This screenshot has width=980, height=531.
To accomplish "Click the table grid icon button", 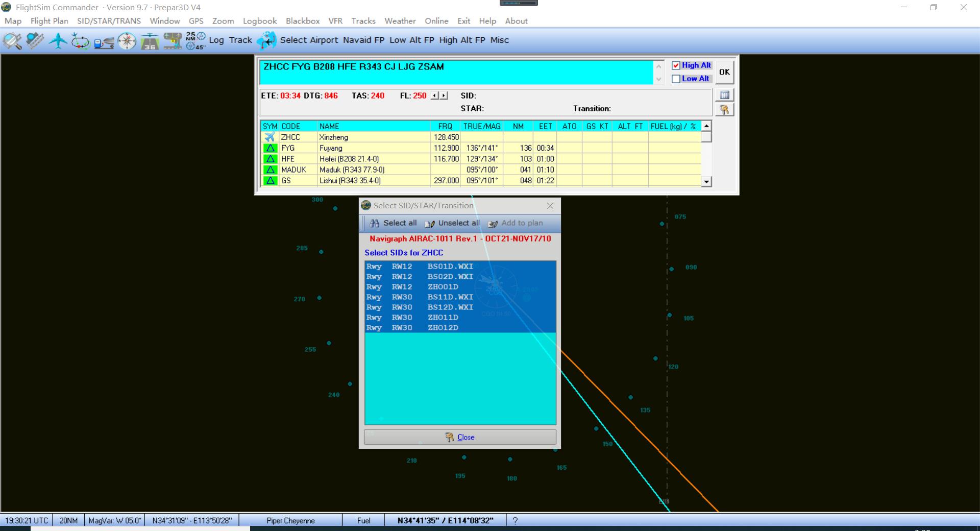I will pos(724,95).
